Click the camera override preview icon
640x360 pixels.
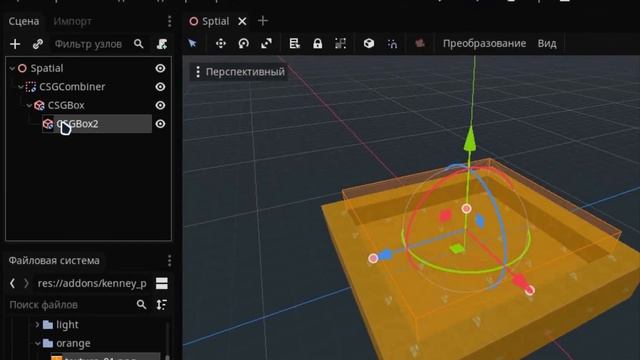point(420,43)
